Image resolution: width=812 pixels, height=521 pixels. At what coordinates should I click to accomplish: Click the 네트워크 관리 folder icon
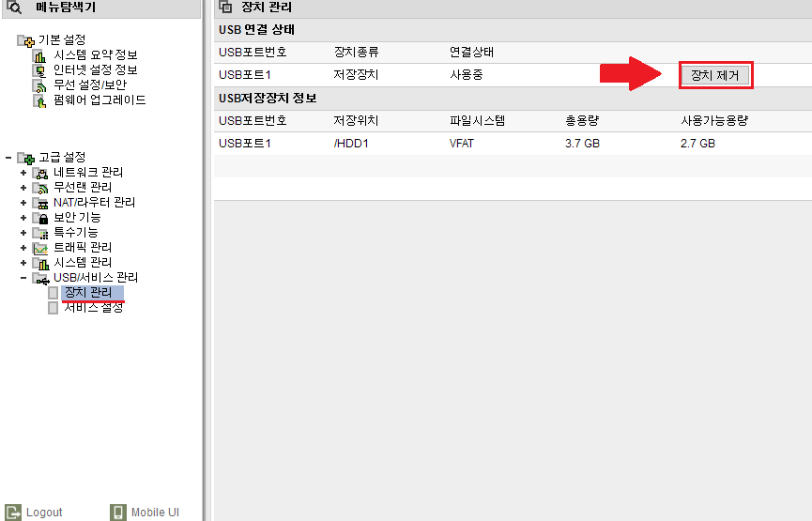(x=40, y=173)
